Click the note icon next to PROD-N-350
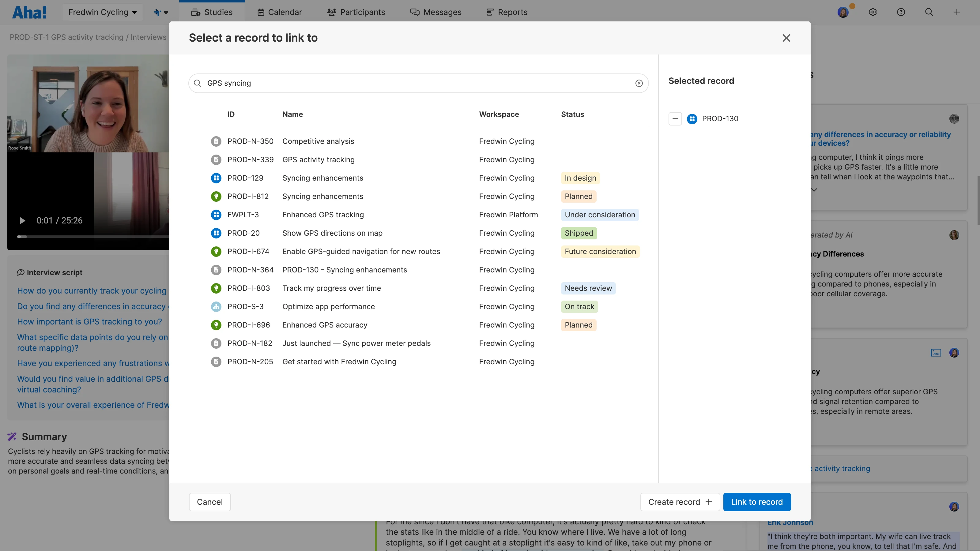 216,141
